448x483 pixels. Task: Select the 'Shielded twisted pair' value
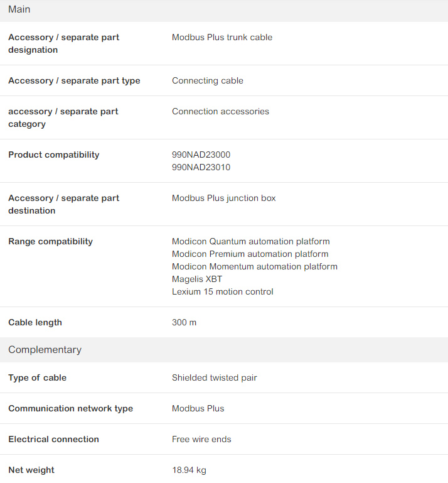click(x=215, y=377)
